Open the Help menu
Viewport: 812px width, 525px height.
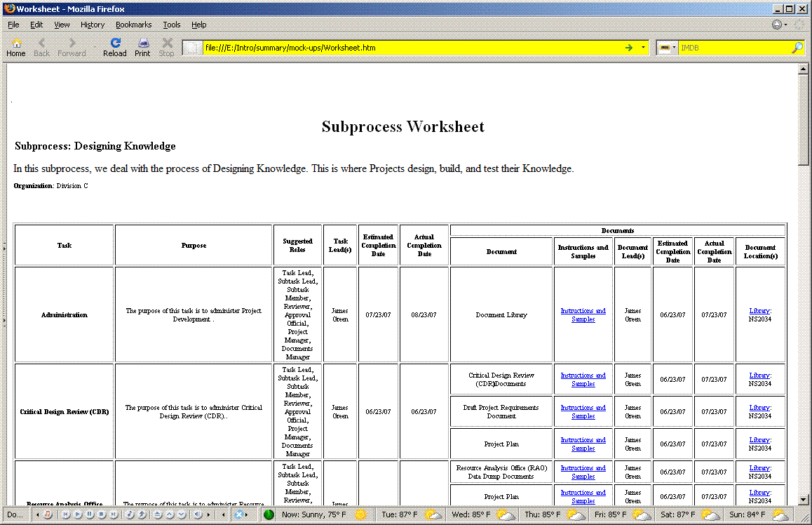tap(199, 25)
